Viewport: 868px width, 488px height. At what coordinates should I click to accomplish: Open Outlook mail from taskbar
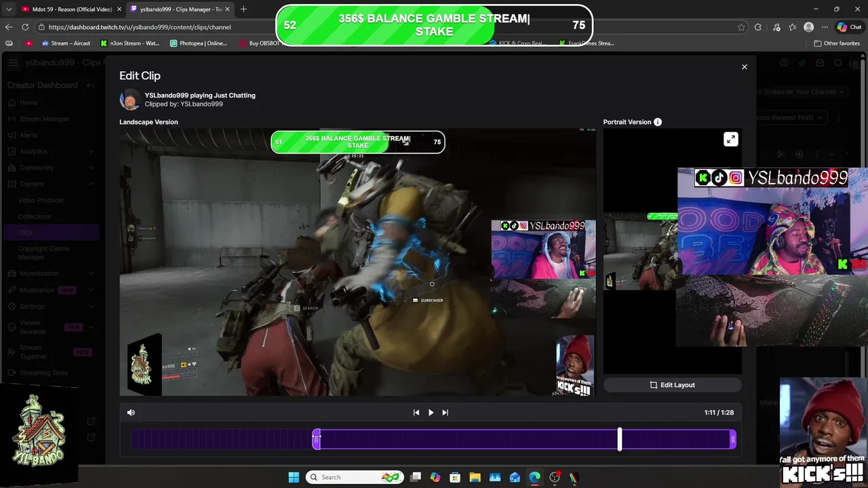click(x=515, y=477)
